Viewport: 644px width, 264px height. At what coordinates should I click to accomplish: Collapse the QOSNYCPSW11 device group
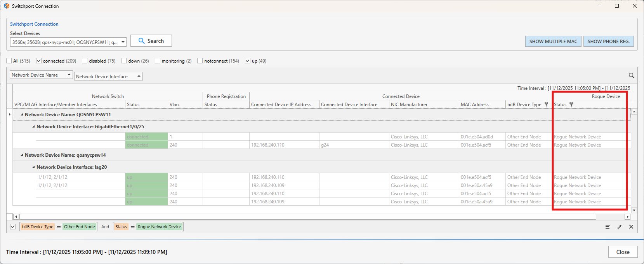(x=22, y=114)
